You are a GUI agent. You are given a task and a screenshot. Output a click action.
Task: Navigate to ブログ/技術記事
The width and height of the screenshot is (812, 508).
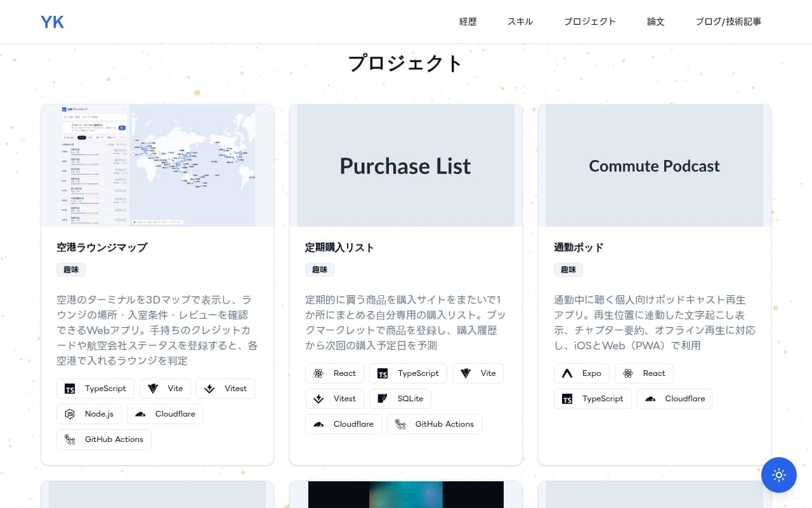coord(728,22)
